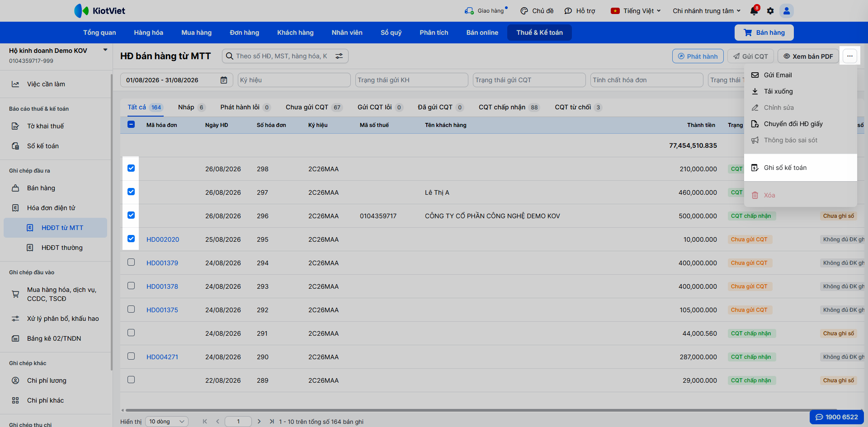Go to the last page arrow icon
The height and width of the screenshot is (427, 868).
click(272, 421)
